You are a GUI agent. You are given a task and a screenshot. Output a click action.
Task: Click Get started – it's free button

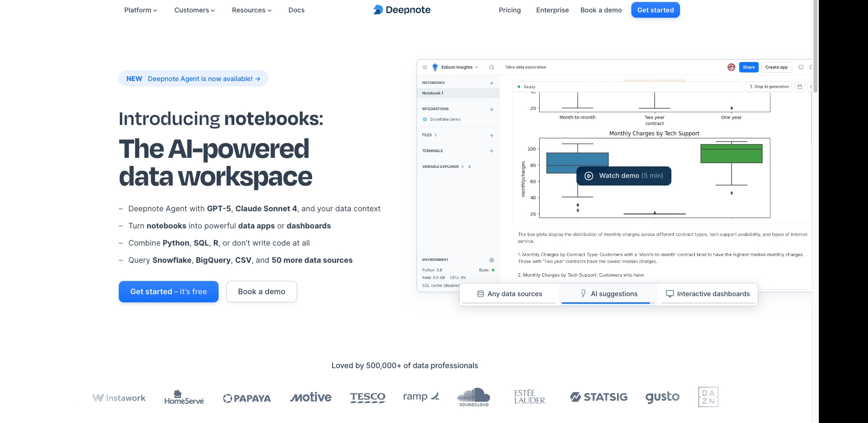[168, 291]
